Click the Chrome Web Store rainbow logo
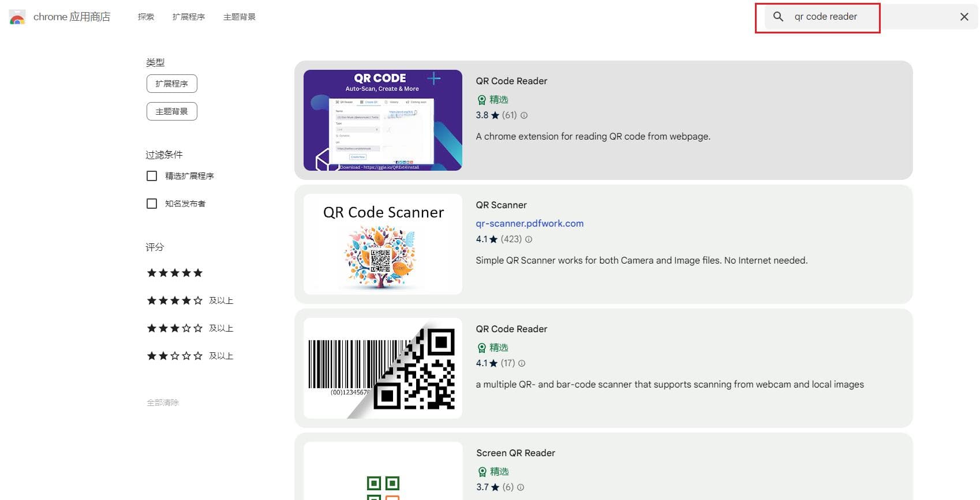Viewport: 980px width, 500px height. (x=17, y=17)
